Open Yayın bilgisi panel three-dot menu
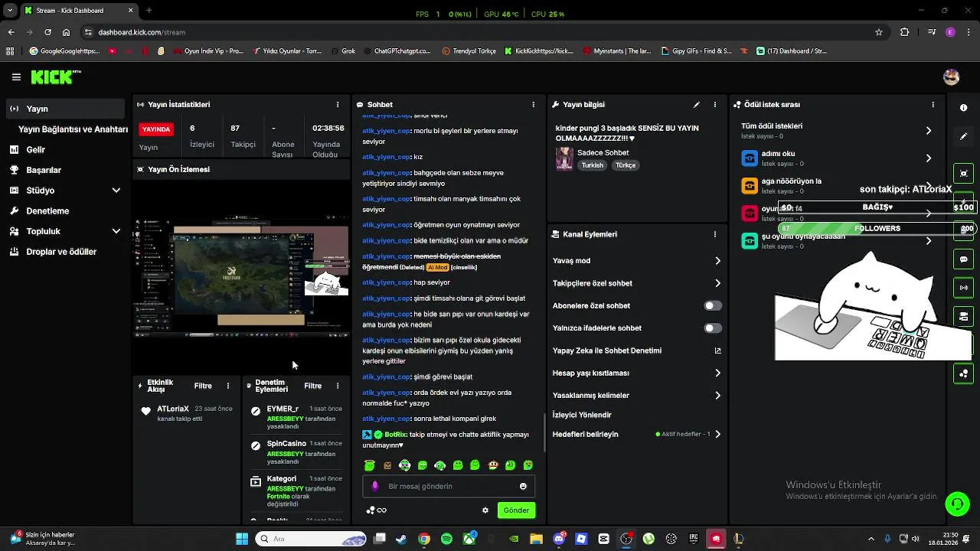This screenshot has width=980, height=551. coord(715,104)
